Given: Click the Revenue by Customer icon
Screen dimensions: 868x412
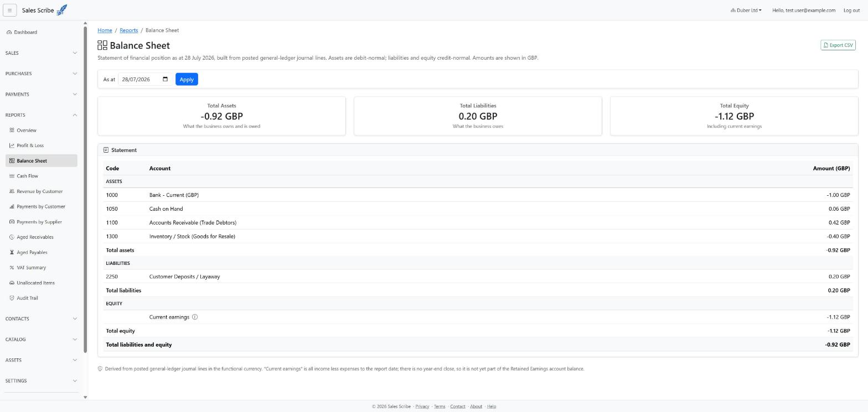Looking at the screenshot, I should click(x=12, y=191).
